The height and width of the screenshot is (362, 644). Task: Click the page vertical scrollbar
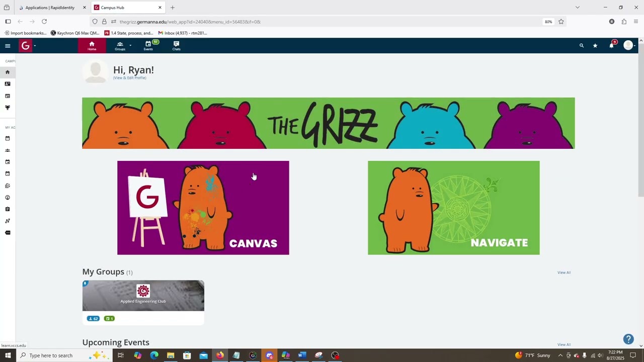click(641, 121)
